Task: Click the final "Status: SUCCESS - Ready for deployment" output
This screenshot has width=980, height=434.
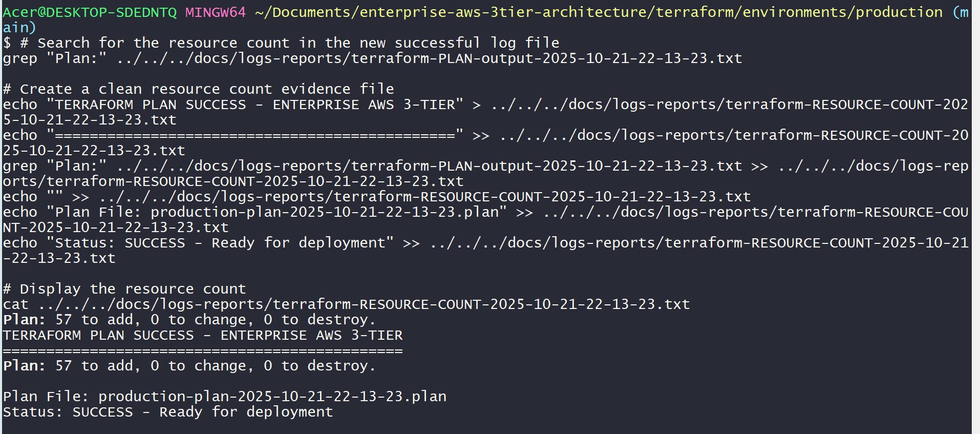Action: 168,411
